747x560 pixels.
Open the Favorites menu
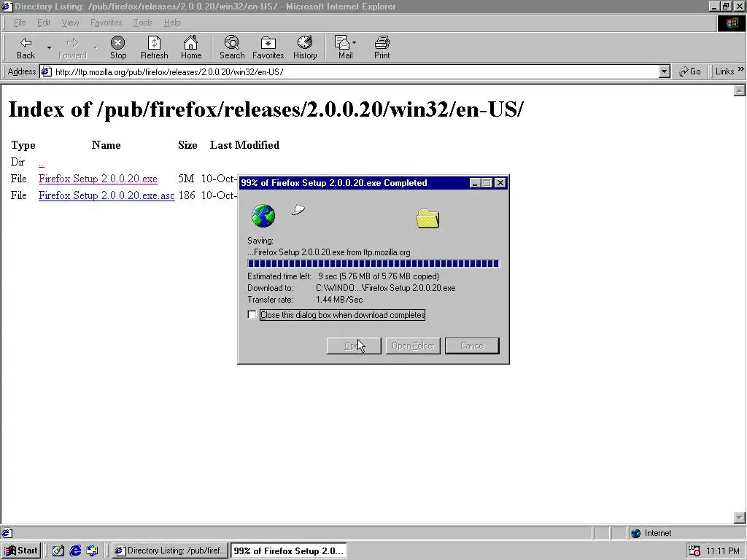[x=107, y=23]
